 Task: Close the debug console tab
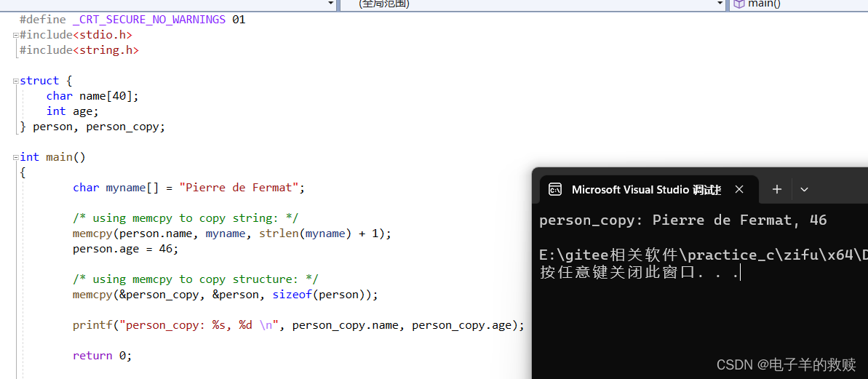[x=739, y=190]
